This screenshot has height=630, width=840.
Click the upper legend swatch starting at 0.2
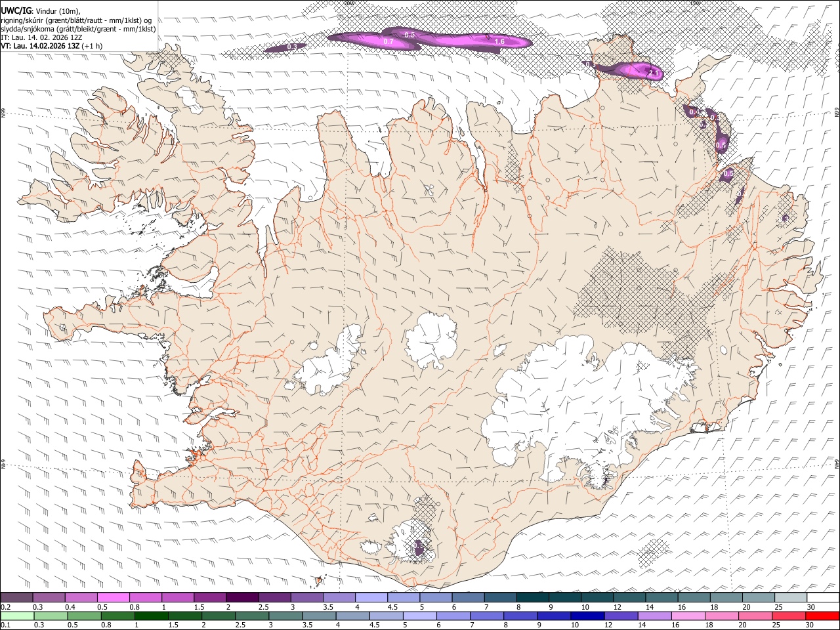pyautogui.click(x=16, y=597)
